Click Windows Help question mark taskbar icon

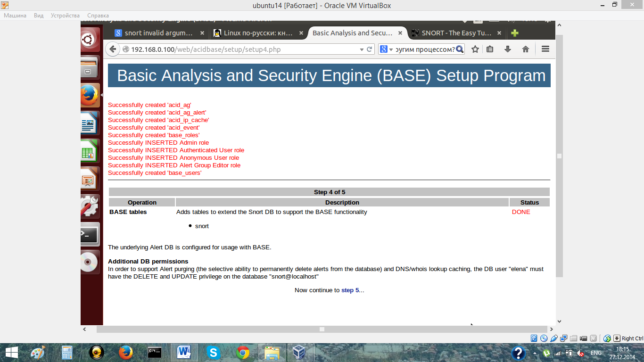pyautogui.click(x=518, y=353)
